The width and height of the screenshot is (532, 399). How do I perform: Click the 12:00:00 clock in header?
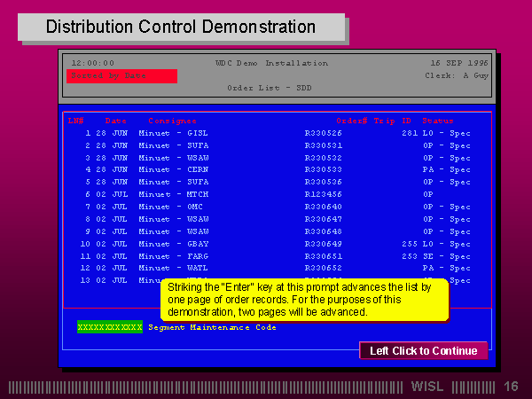[x=92, y=63]
